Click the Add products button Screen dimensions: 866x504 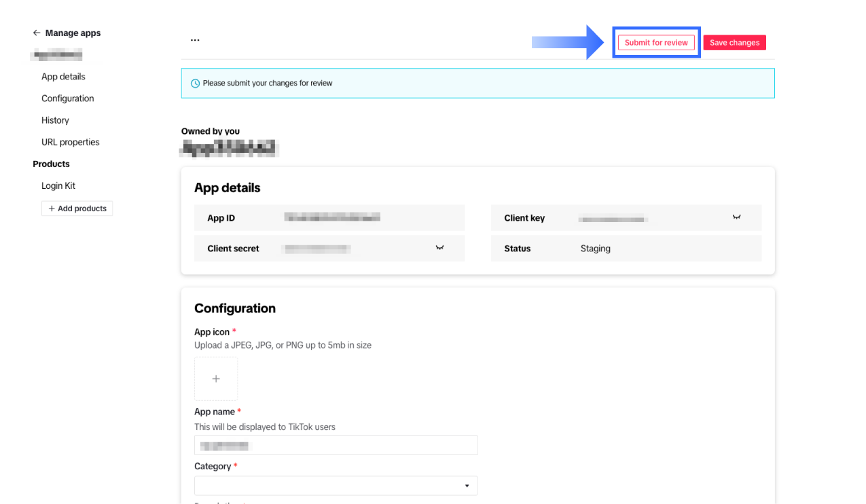(x=77, y=209)
